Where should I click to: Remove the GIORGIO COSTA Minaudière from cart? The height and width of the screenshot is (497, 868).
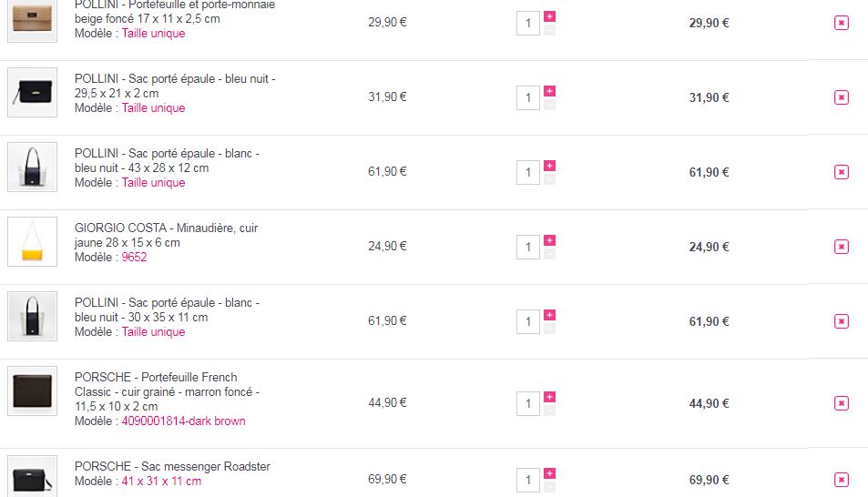841,247
